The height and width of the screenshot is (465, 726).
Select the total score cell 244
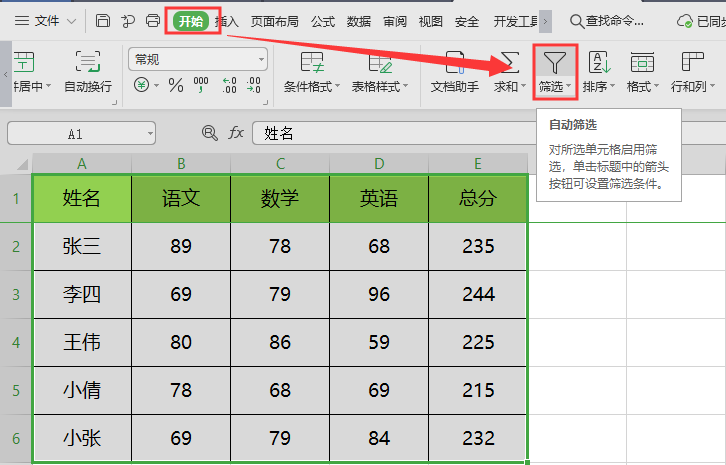pyautogui.click(x=478, y=295)
